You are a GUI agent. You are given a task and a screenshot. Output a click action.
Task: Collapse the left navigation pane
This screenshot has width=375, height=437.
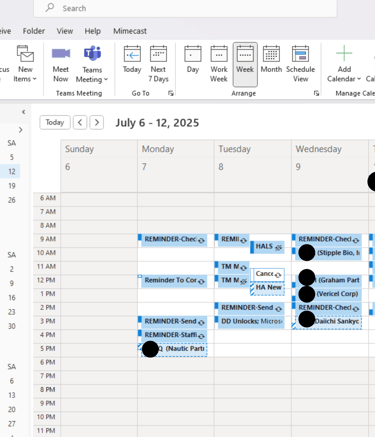tap(23, 112)
